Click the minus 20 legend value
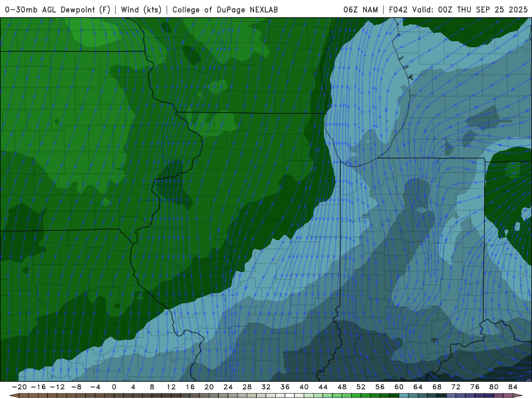 coord(19,387)
